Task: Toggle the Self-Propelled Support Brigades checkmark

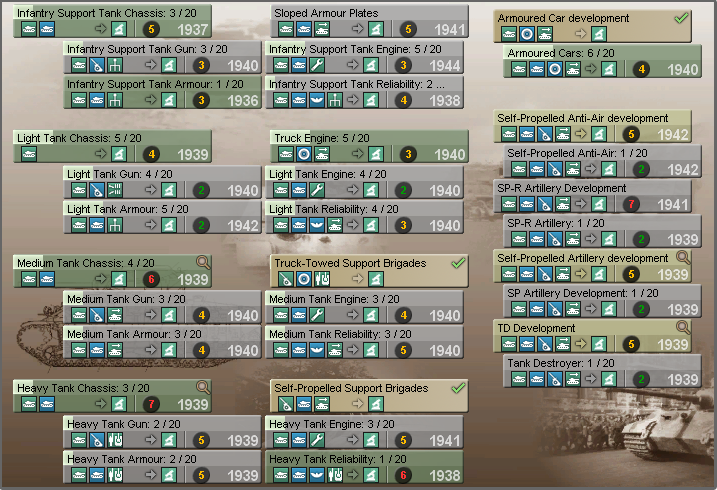Action: [x=459, y=387]
